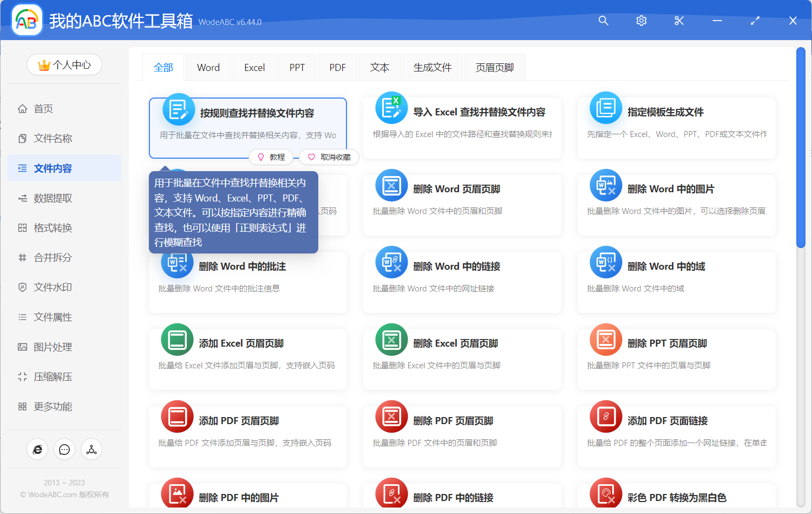
Task: Select the 删除 Word 中的图片 tool icon
Action: (x=605, y=185)
